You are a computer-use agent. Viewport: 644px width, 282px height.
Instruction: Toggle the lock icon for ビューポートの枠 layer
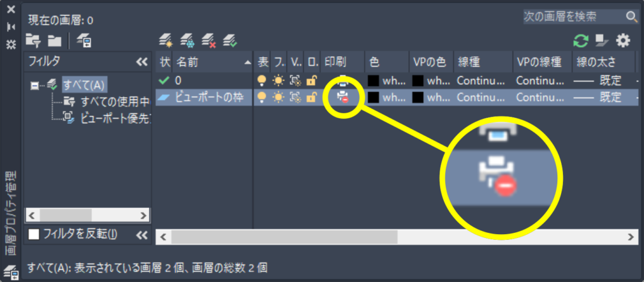312,97
